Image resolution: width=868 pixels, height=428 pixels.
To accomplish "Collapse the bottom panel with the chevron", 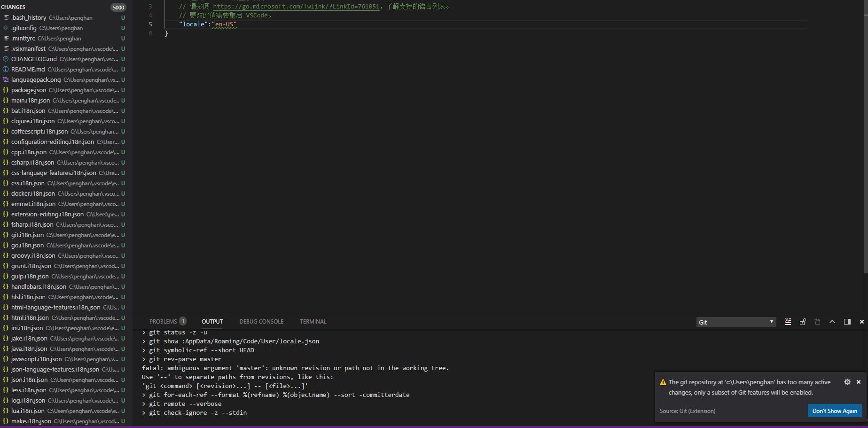I will (x=832, y=322).
